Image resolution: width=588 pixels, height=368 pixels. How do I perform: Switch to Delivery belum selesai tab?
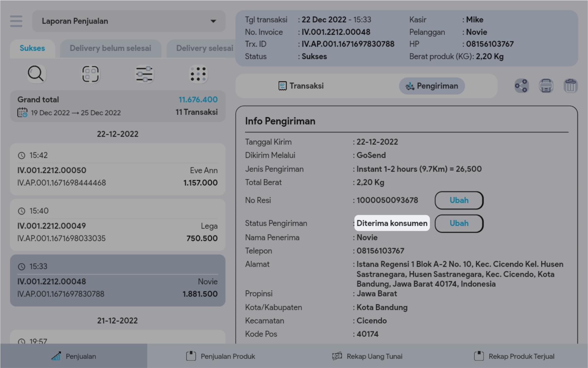[x=110, y=48]
